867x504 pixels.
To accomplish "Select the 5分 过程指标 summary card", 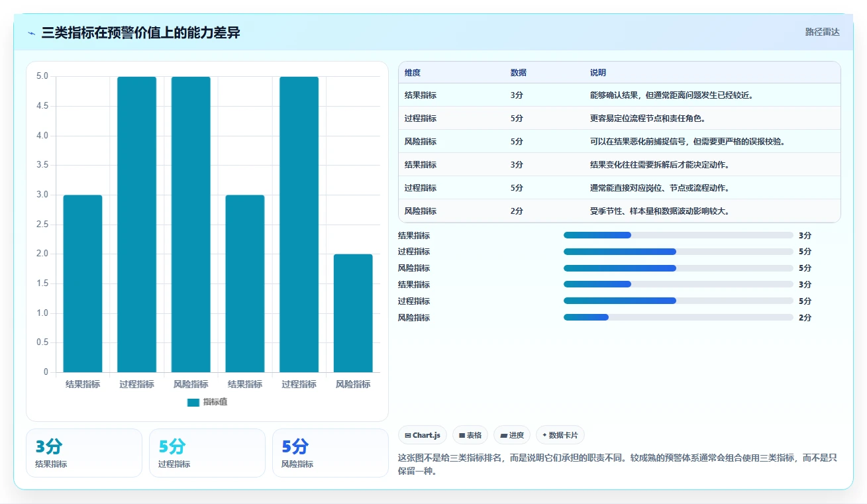I will click(207, 453).
